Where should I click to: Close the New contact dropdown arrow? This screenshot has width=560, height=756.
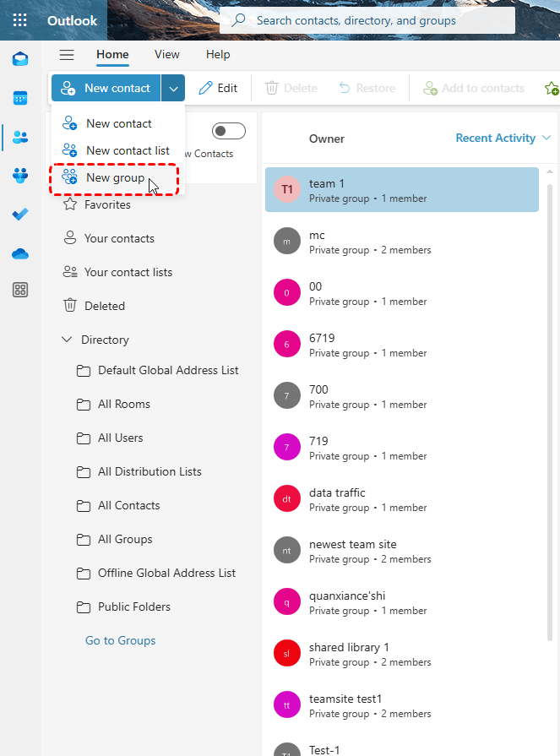coord(173,88)
